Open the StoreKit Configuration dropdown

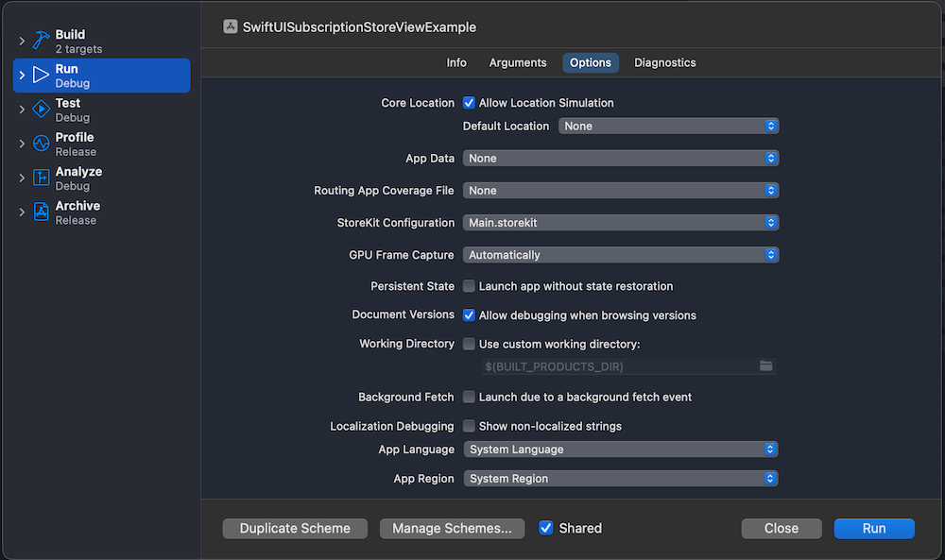click(620, 223)
